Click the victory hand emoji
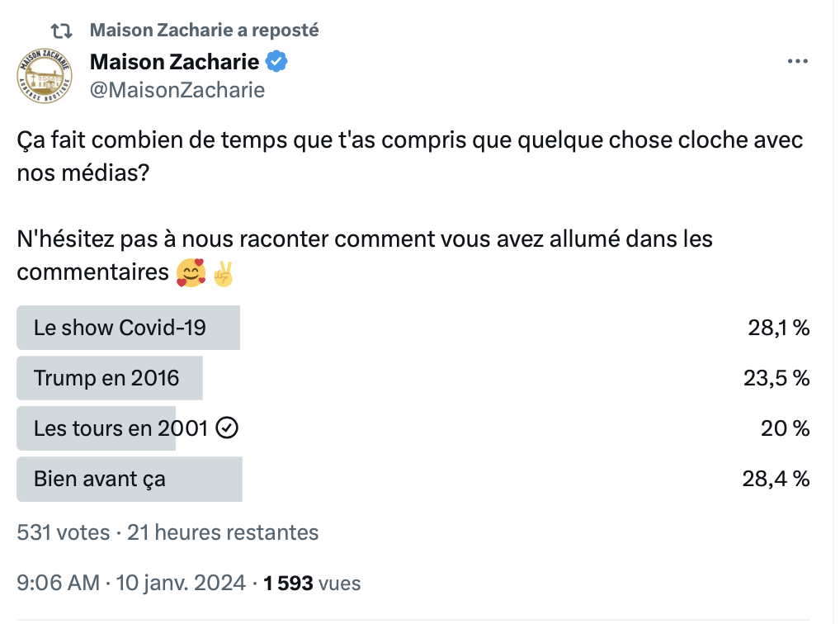Image resolution: width=840 pixels, height=624 pixels. (x=224, y=273)
